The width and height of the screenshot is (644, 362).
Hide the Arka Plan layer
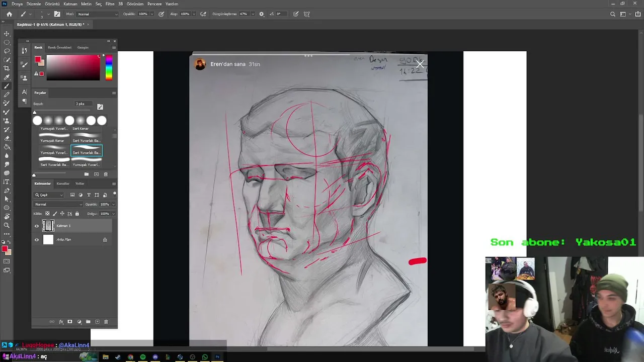[x=37, y=240]
